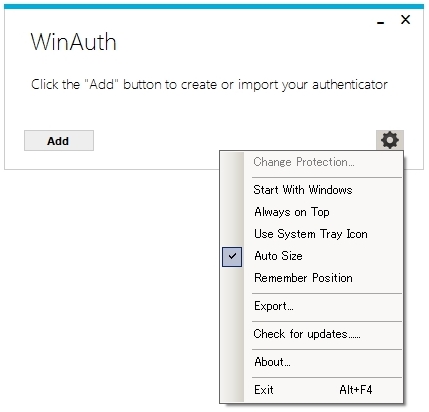
Task: Click the menu's grey left margin beside Export
Action: (x=232, y=306)
